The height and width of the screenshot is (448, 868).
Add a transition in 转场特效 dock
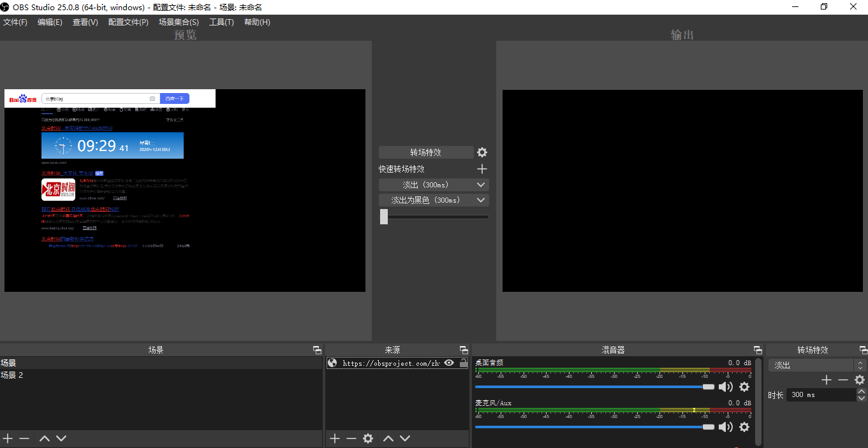tap(827, 380)
